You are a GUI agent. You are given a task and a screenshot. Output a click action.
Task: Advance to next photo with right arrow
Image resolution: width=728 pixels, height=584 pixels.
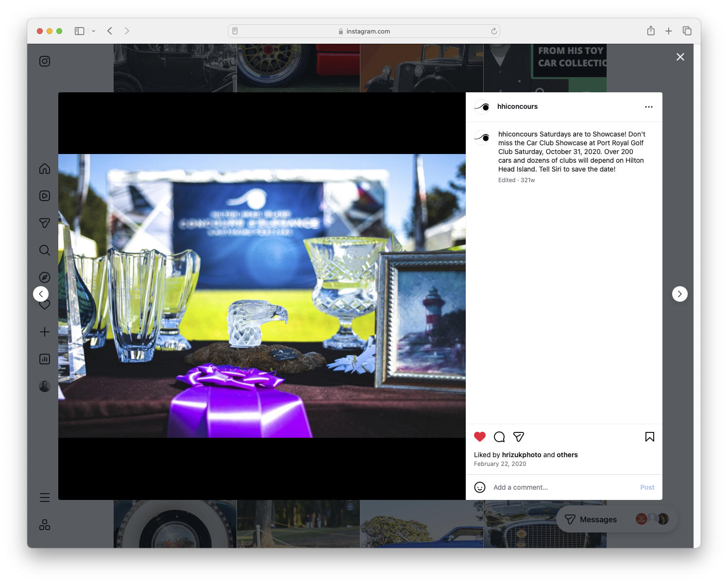pyautogui.click(x=679, y=293)
